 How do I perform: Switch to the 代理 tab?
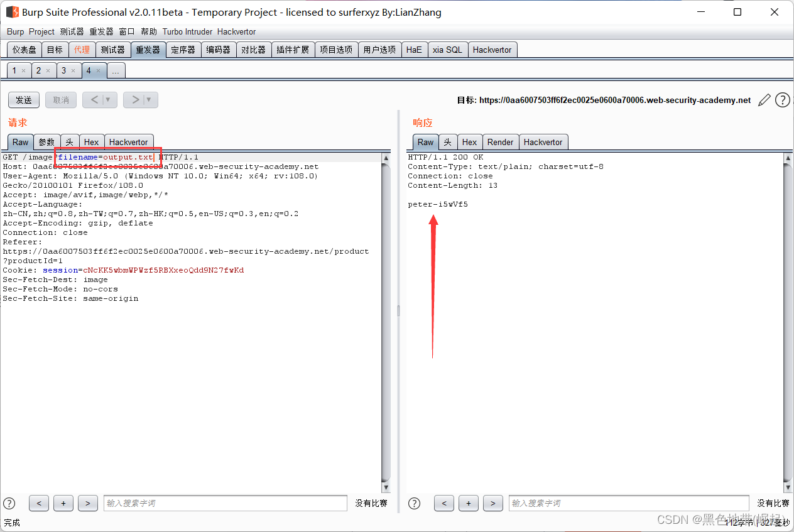pyautogui.click(x=82, y=50)
